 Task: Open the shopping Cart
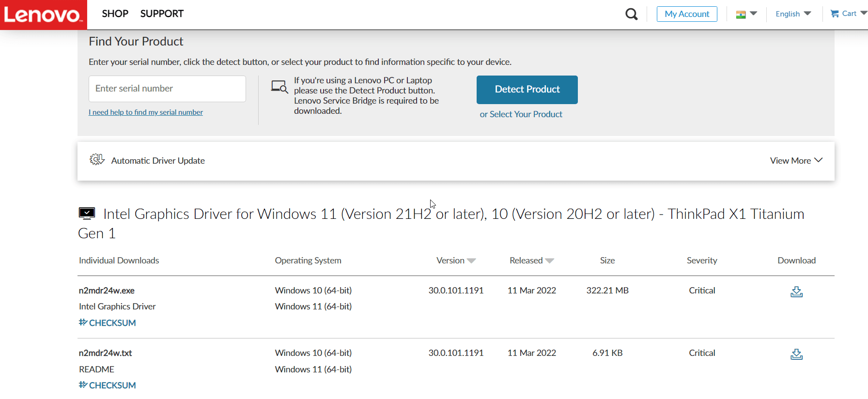coord(844,14)
